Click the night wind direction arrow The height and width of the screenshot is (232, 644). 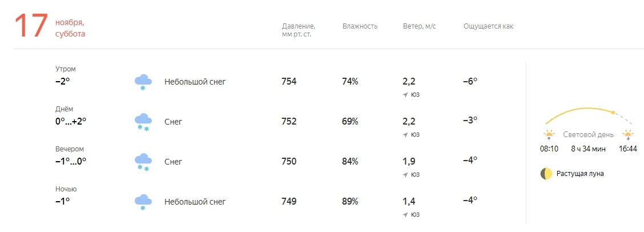[x=405, y=214]
